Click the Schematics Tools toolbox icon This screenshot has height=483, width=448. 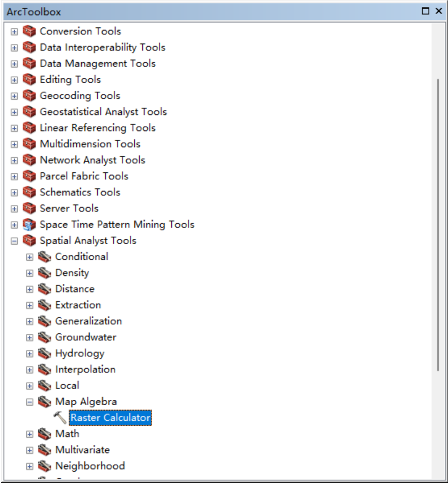[x=30, y=192]
